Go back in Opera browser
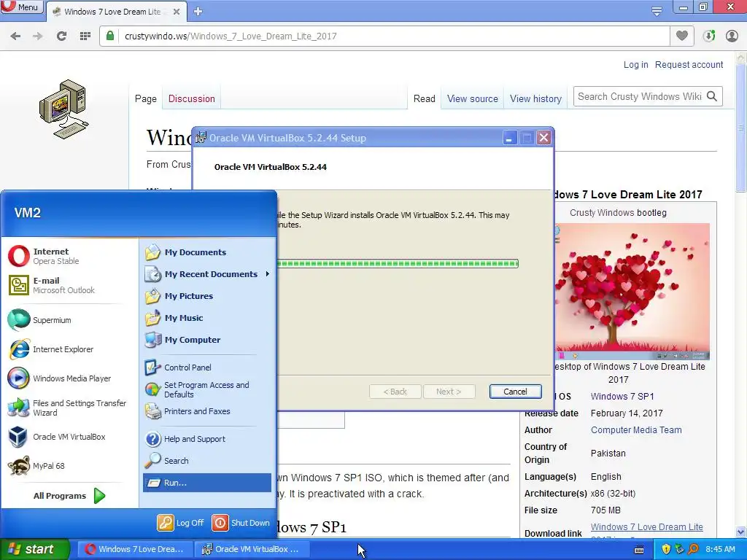 [x=15, y=36]
